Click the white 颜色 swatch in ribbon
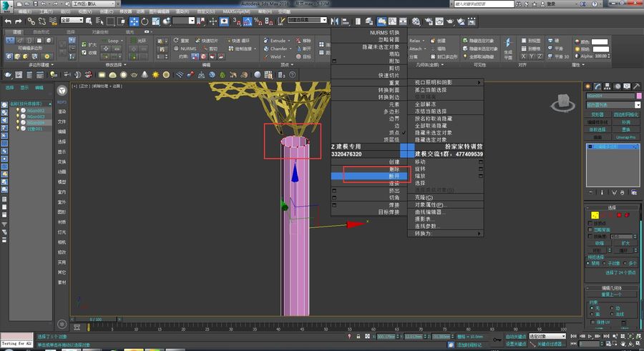Screen dimensions: 644x351 tap(600, 41)
